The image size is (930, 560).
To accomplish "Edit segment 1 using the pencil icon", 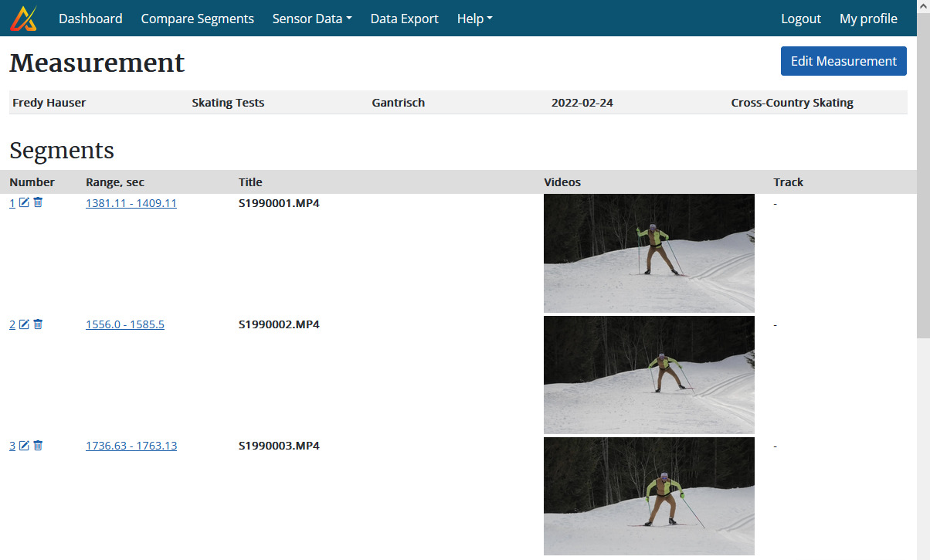I will coord(24,202).
